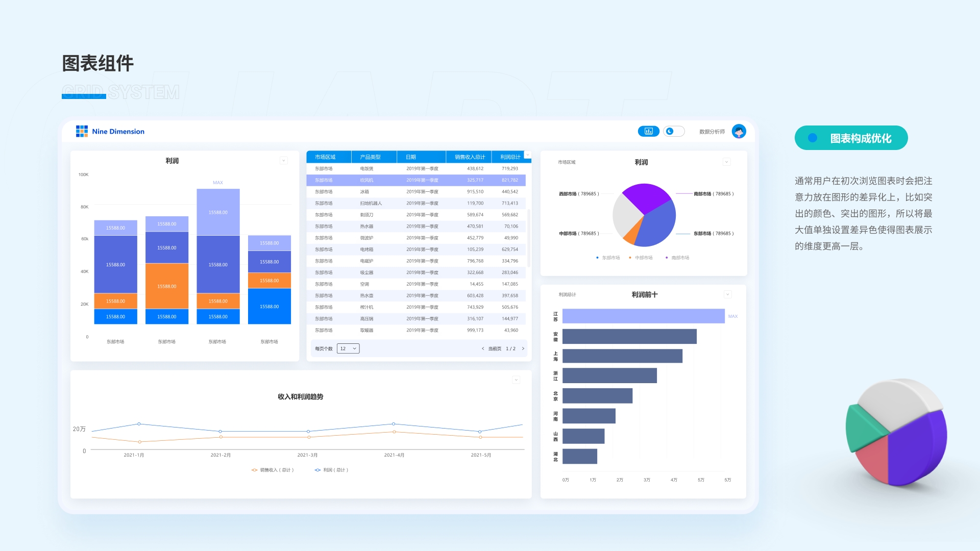Toggle the 销售收入（总计）line legend

(x=273, y=470)
